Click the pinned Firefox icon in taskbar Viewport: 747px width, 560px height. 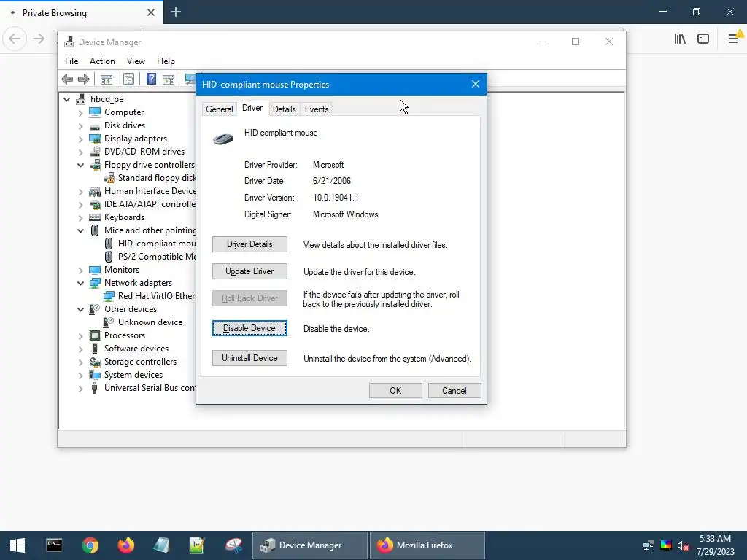pos(126,545)
